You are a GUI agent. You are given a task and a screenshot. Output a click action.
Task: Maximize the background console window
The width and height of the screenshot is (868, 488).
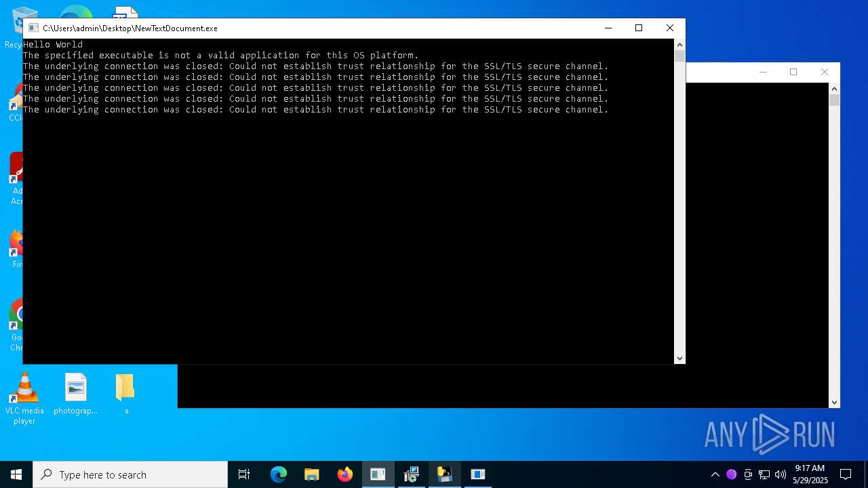click(x=793, y=72)
